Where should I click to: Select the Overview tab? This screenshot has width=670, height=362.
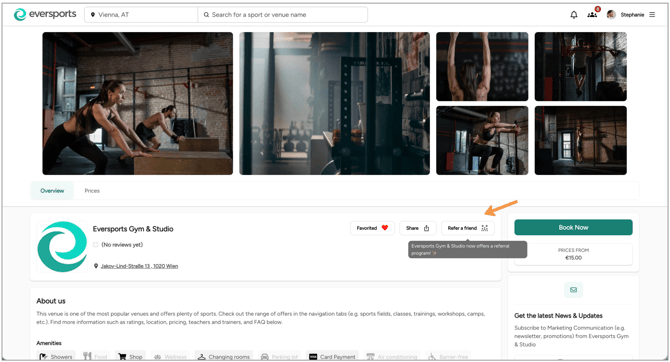tap(52, 191)
